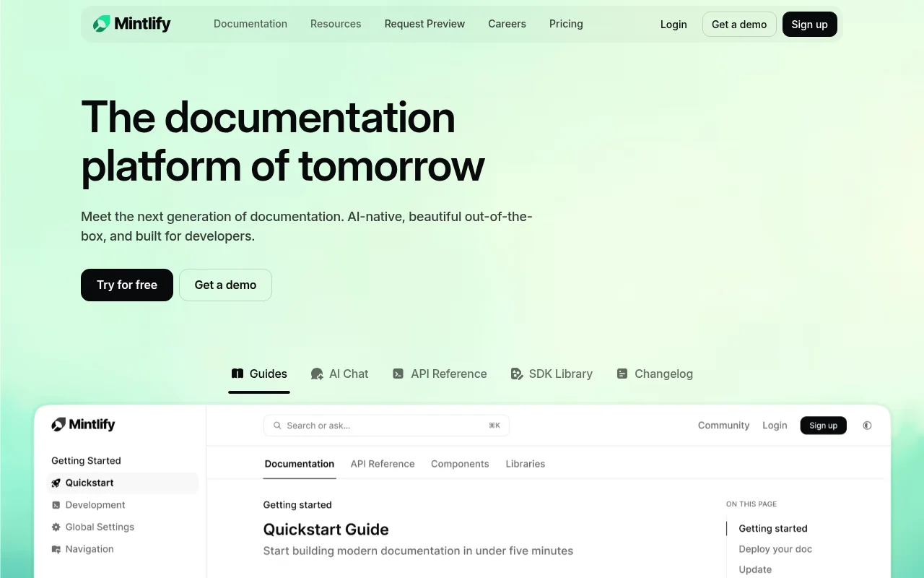The height and width of the screenshot is (578, 924).
Task: Jump to Deploy your doc section
Action: click(775, 549)
